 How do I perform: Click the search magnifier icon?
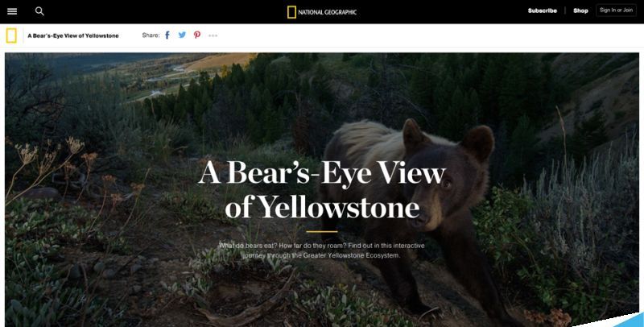[39, 11]
